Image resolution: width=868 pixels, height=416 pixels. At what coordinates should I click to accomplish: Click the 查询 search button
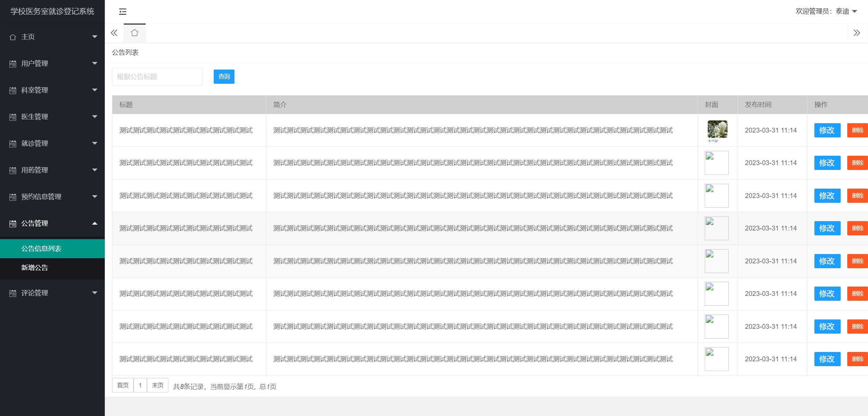[224, 76]
